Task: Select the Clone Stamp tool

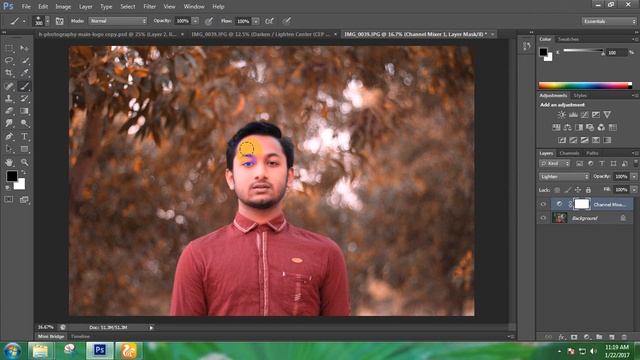Action: (x=9, y=98)
